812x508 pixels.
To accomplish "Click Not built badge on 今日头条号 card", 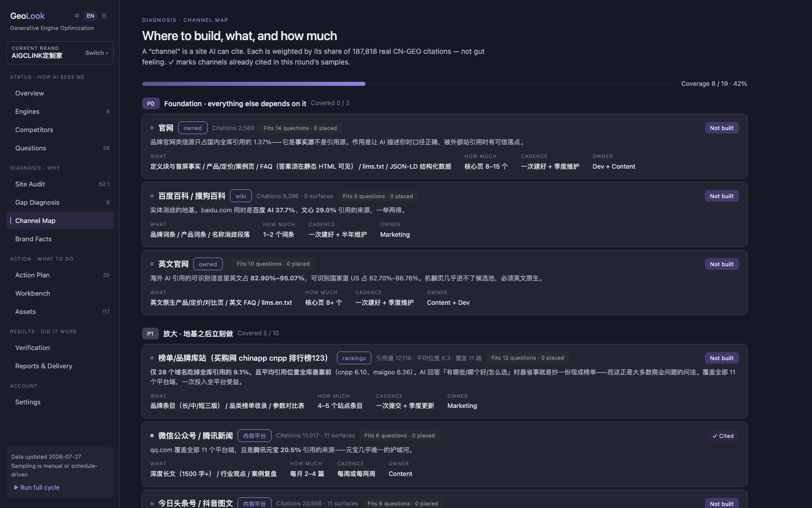I will click(722, 503).
